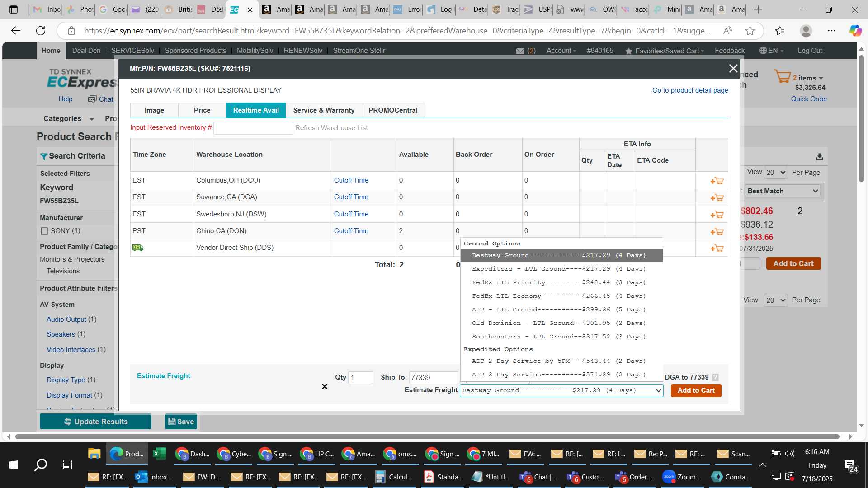
Task: Click the Estimate Freight Qty field
Action: tap(360, 378)
